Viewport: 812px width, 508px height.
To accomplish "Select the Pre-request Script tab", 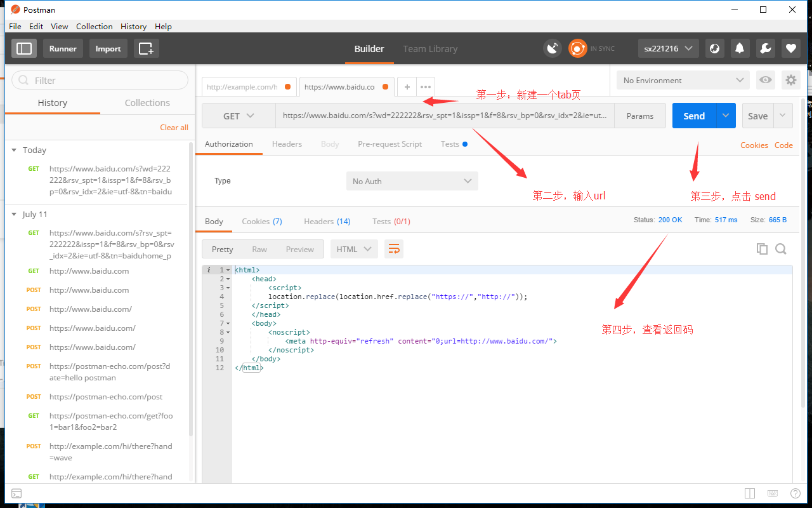I will click(x=390, y=144).
